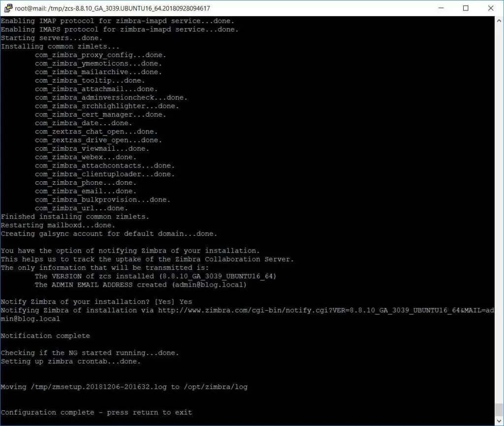Image resolution: width=504 pixels, height=426 pixels.
Task: Click the com_zimbra_cert_manager line
Action: [x=100, y=115]
